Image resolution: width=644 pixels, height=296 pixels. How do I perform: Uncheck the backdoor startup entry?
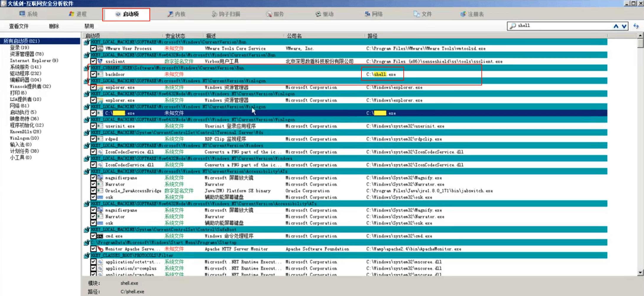93,74
